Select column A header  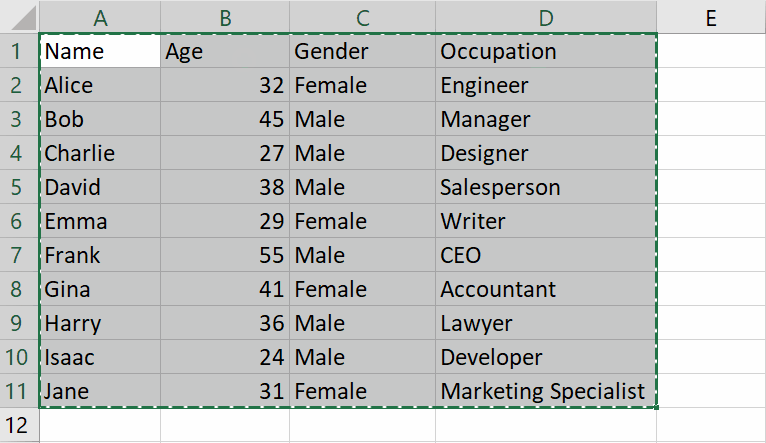(x=100, y=17)
